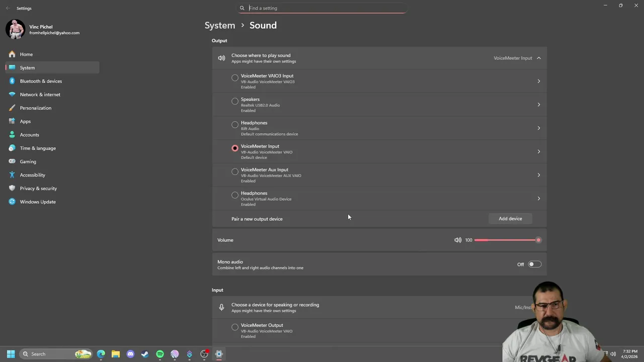Open Discord from the taskbar

click(130, 354)
